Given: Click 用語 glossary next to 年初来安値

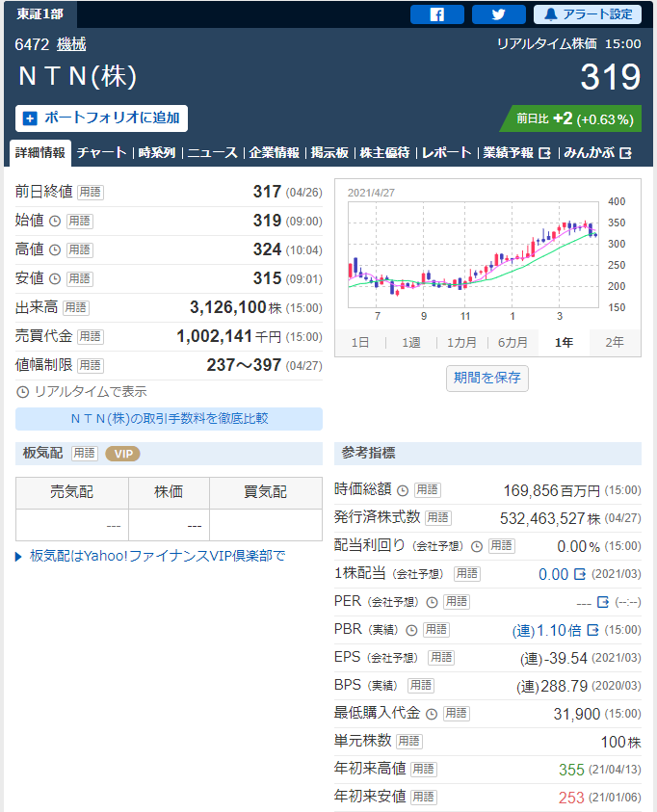Looking at the screenshot, I should coord(424,798).
